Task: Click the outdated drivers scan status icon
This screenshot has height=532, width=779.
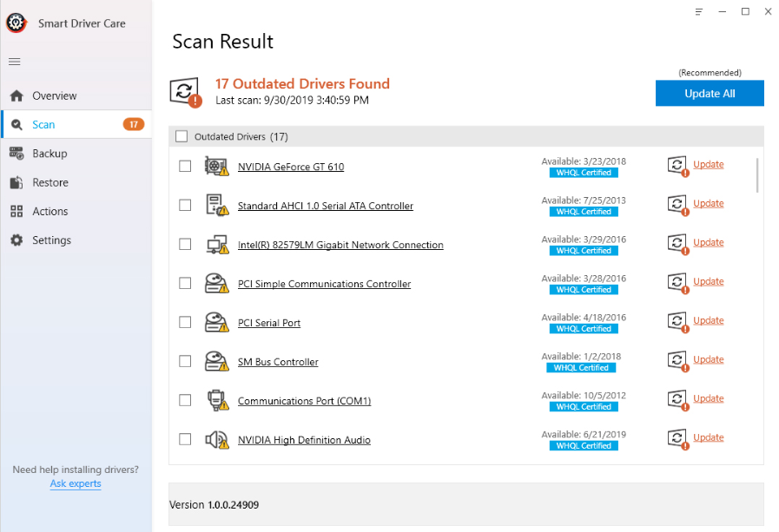Action: click(186, 92)
